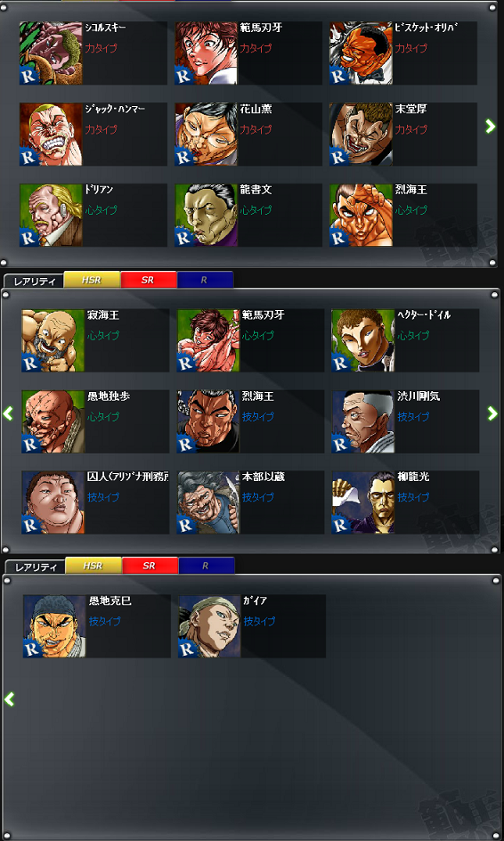The height and width of the screenshot is (841, 504).
Task: Switch to SR rarity tab in middle panel
Action: (148, 280)
